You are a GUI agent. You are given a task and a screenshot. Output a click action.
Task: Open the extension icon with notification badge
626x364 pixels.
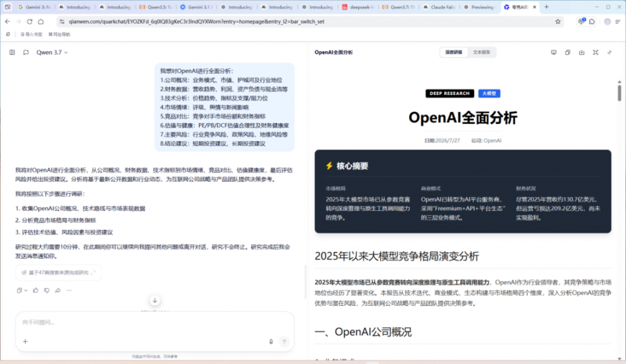click(582, 21)
